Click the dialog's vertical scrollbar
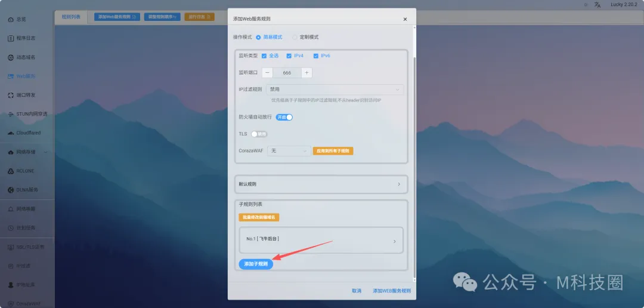This screenshot has height=308, width=644. pos(414,167)
